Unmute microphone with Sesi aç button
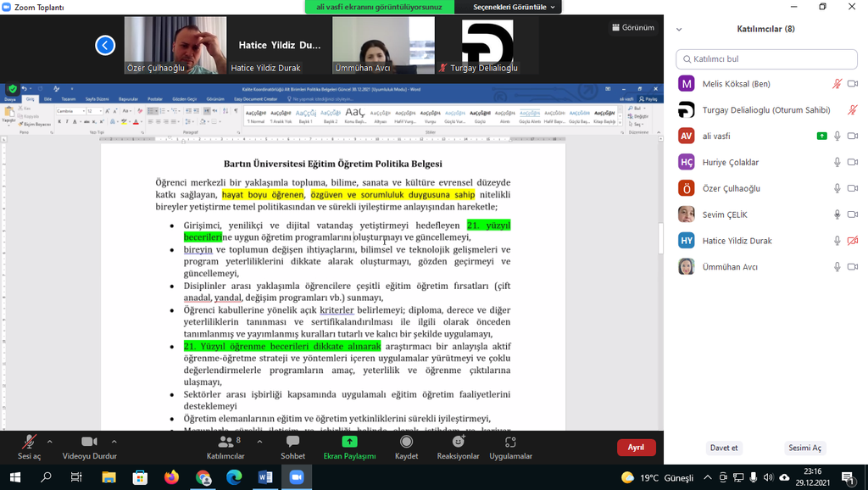This screenshot has width=868, height=490. point(29,443)
